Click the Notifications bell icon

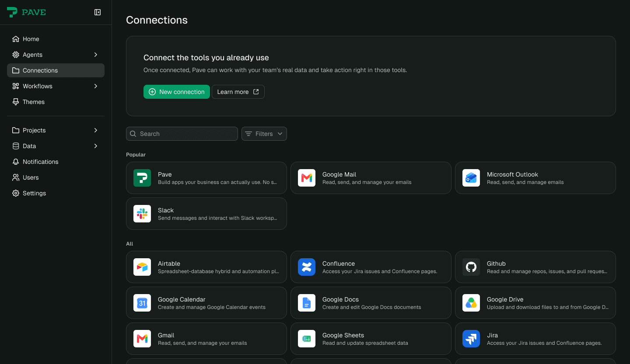click(x=16, y=162)
